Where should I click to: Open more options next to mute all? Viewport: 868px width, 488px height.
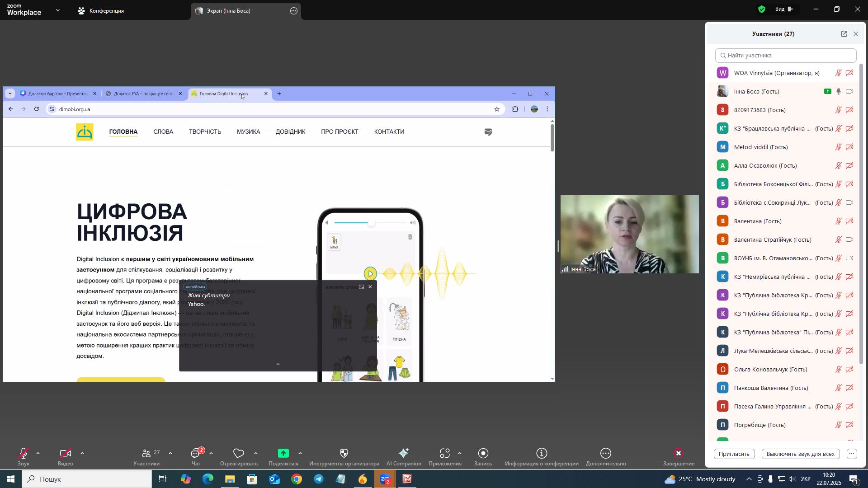tap(852, 454)
